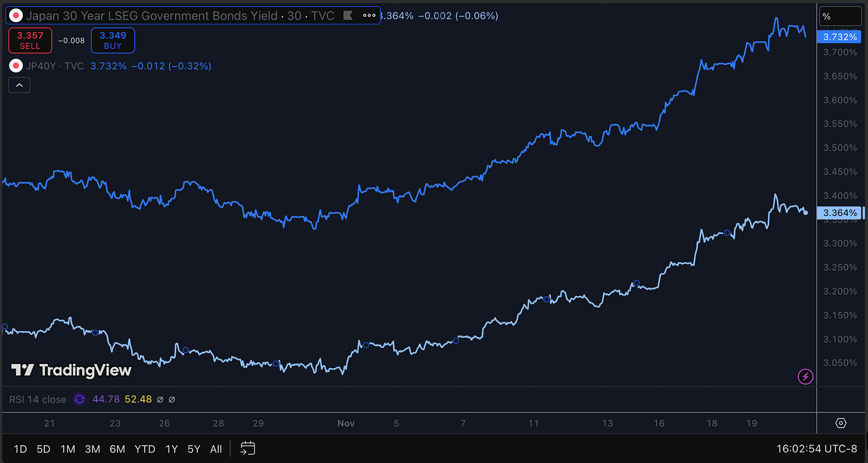
Task: Select the 1Y time range
Action: tap(172, 449)
